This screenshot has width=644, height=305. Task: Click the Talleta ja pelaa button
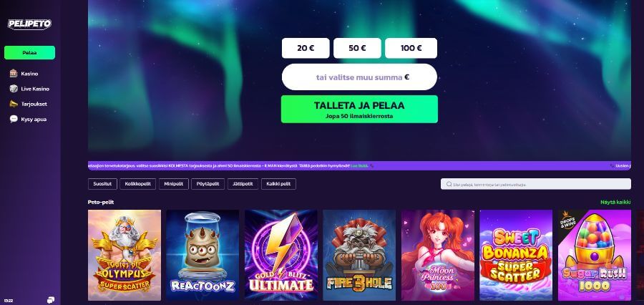359,109
